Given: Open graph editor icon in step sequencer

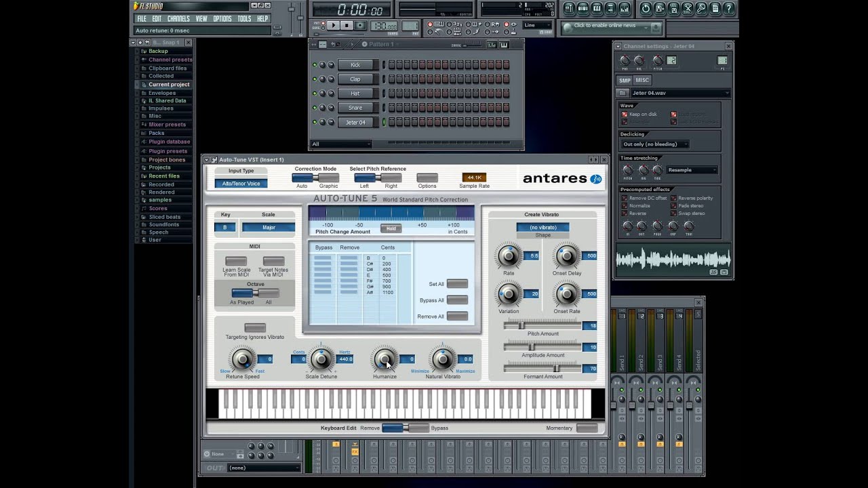Looking at the screenshot, I should [492, 45].
